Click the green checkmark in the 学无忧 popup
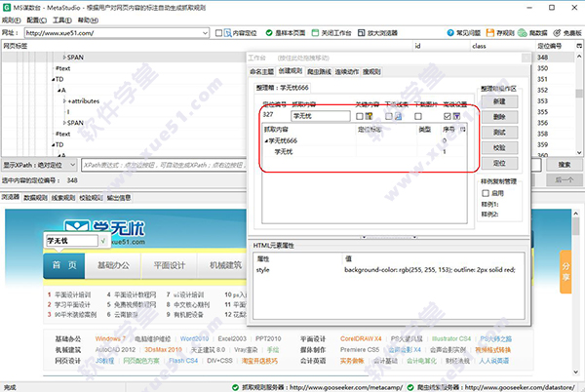 coord(103,241)
